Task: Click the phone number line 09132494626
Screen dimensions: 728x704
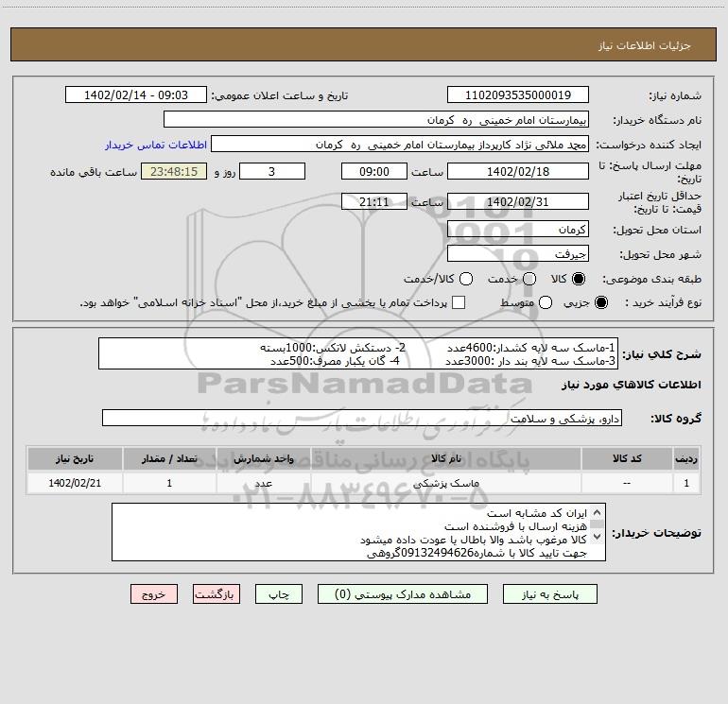Action: (x=477, y=553)
